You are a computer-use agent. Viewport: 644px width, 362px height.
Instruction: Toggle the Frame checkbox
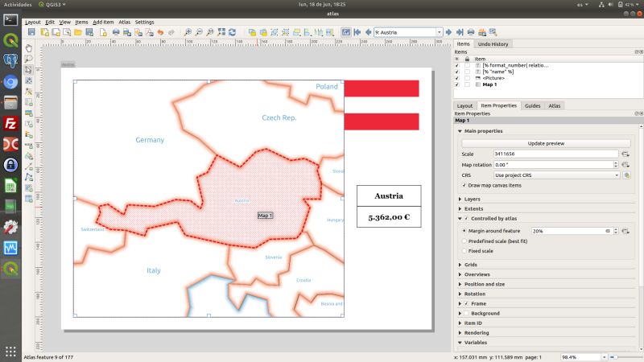[466, 304]
